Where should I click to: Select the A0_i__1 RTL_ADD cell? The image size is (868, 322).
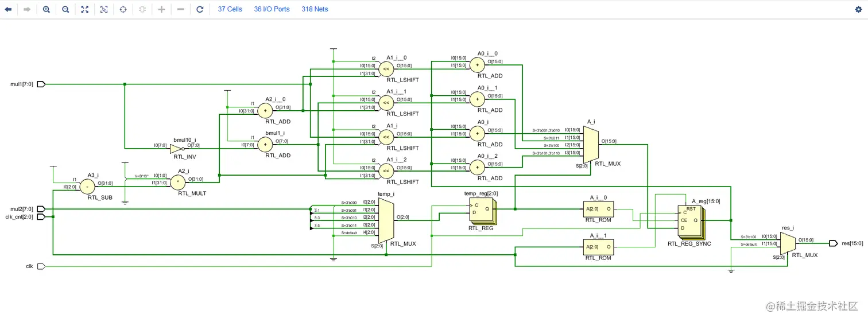[x=477, y=99]
